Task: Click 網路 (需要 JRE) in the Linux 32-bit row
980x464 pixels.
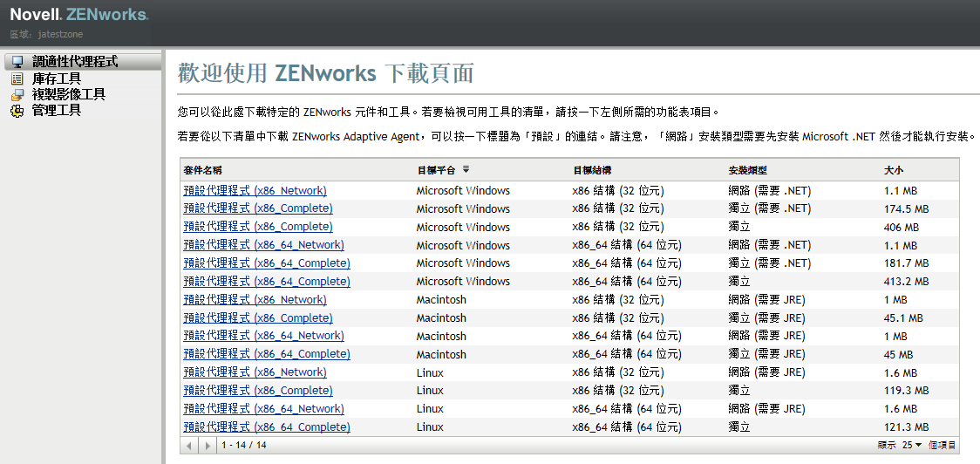Action: pyautogui.click(x=767, y=372)
